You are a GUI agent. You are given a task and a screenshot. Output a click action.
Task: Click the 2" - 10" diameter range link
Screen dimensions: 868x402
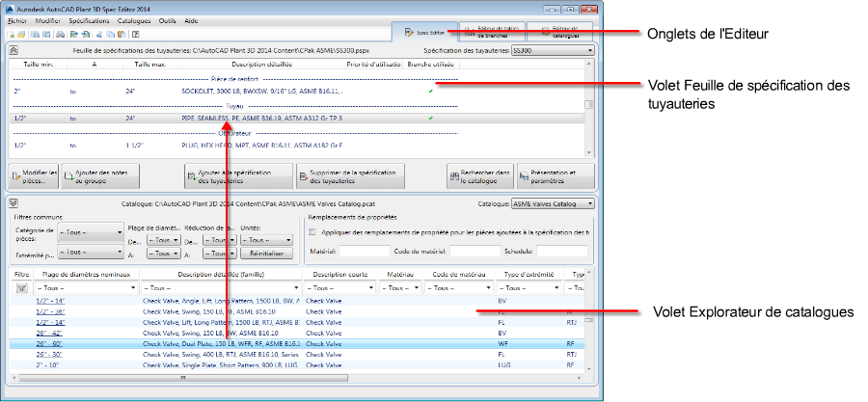47,365
